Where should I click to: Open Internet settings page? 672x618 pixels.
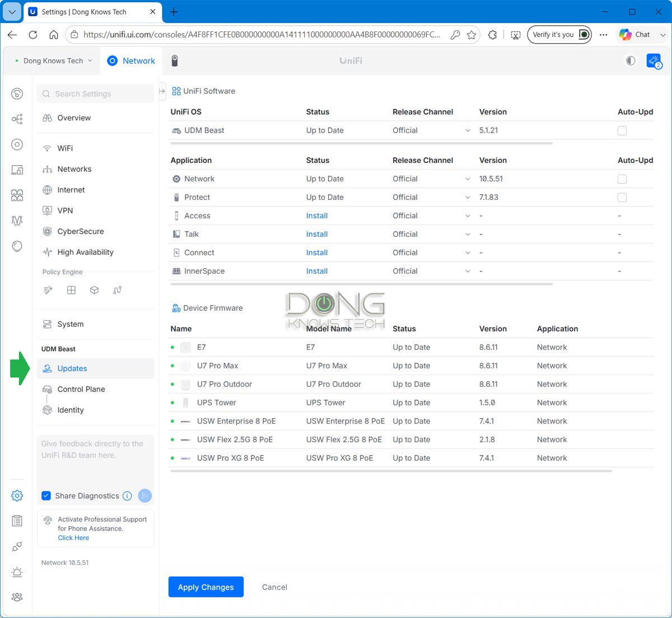tap(95, 189)
